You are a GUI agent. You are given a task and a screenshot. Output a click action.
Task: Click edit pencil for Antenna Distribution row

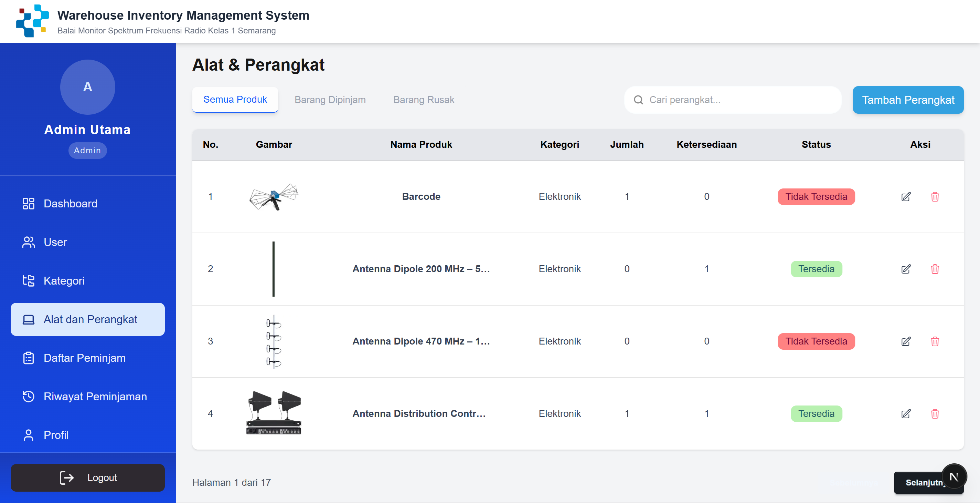pyautogui.click(x=906, y=413)
